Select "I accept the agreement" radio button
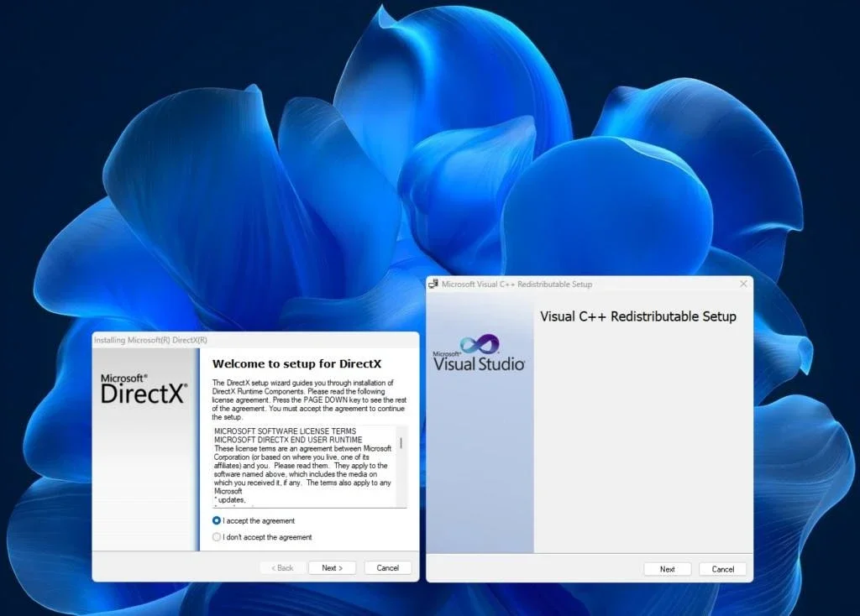Screen dimensions: 860x616 (x=217, y=520)
